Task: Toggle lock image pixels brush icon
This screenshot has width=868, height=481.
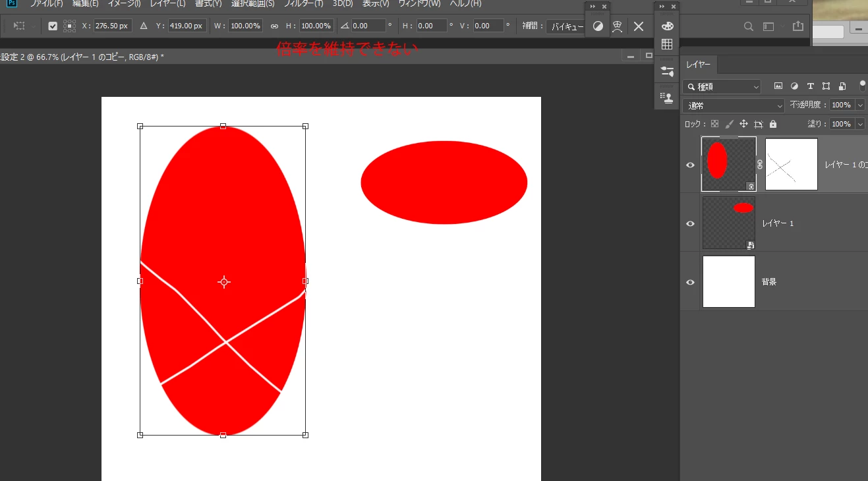Action: click(x=729, y=124)
